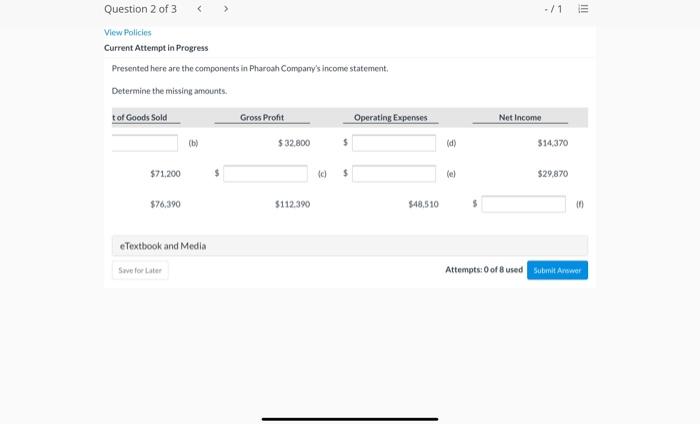Click the Operating Expenses (d) input field
The image size is (700, 425).
(394, 143)
